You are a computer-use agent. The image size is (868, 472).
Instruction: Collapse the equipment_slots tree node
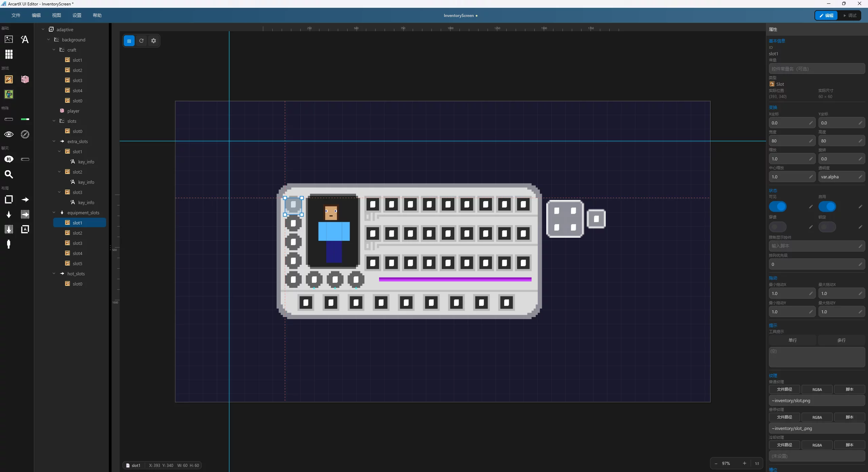coord(54,213)
